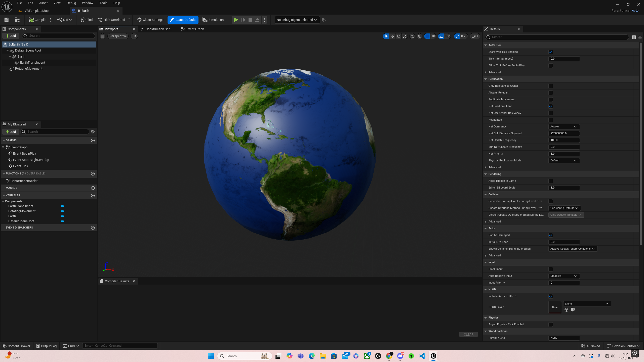
Task: Click the frame skip playback button
Action: point(243,20)
